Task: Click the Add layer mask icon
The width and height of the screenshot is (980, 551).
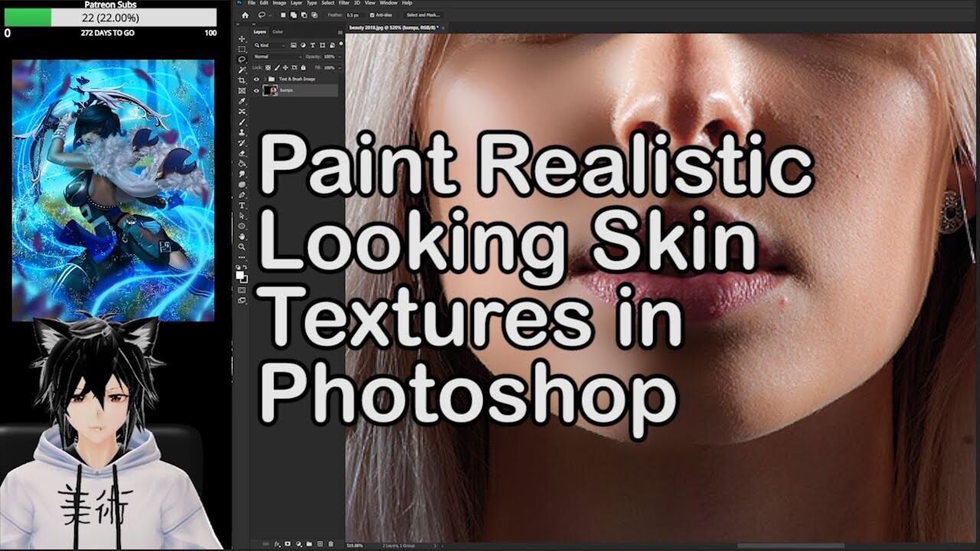Action: click(288, 543)
